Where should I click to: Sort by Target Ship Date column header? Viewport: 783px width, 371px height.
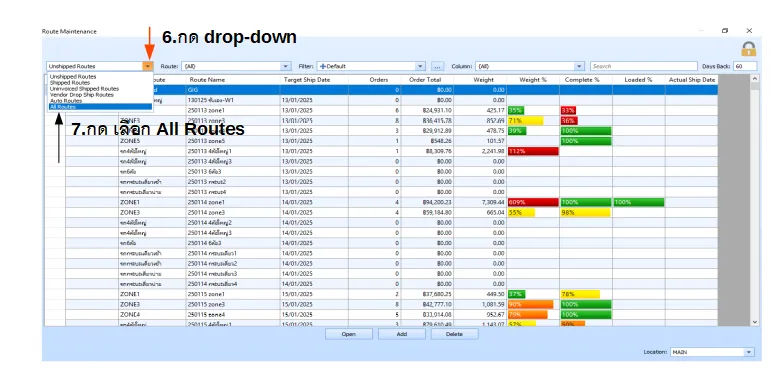314,79
